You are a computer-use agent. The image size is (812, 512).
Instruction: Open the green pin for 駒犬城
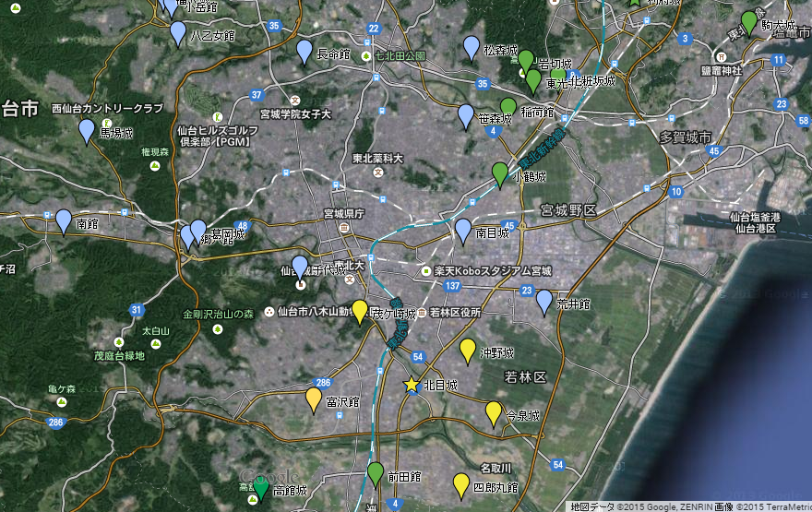click(749, 23)
